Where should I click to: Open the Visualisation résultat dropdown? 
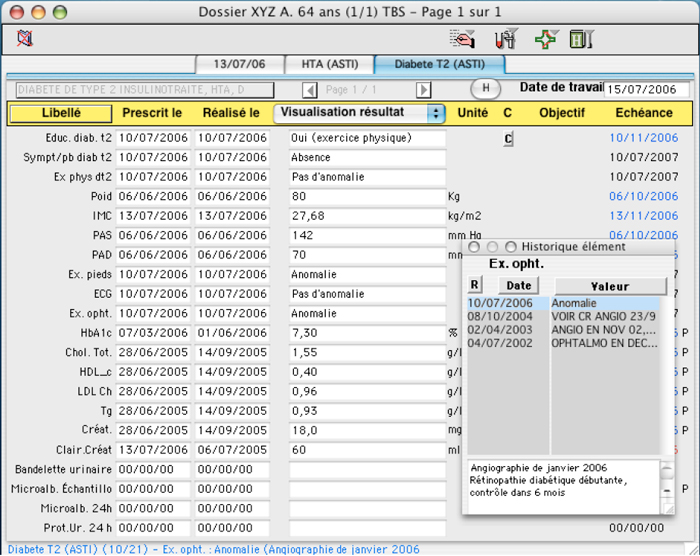[359, 113]
